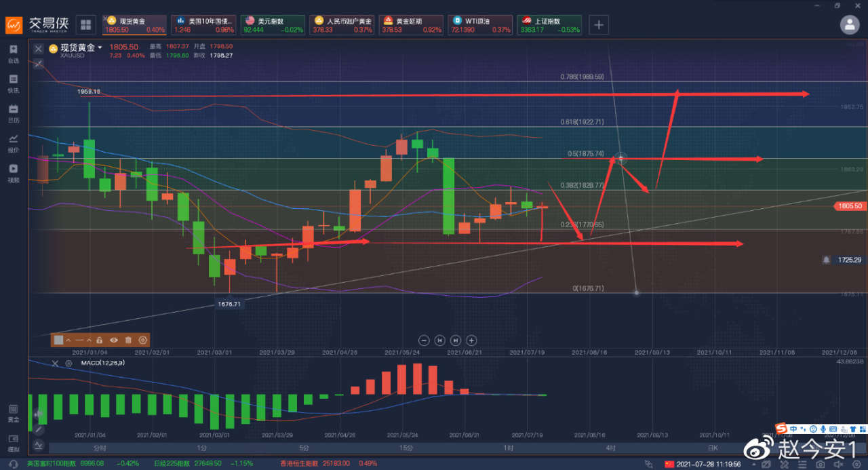Expand the line style dropdown arrow
Viewport: 868px width, 470px height.
pyautogui.click(x=88, y=340)
